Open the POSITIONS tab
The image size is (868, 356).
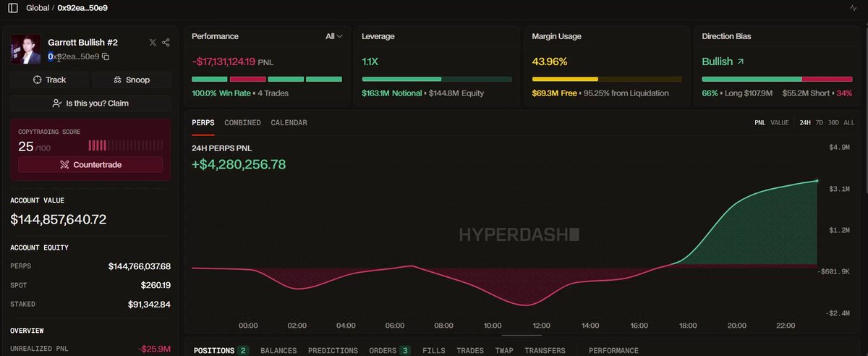(221, 350)
